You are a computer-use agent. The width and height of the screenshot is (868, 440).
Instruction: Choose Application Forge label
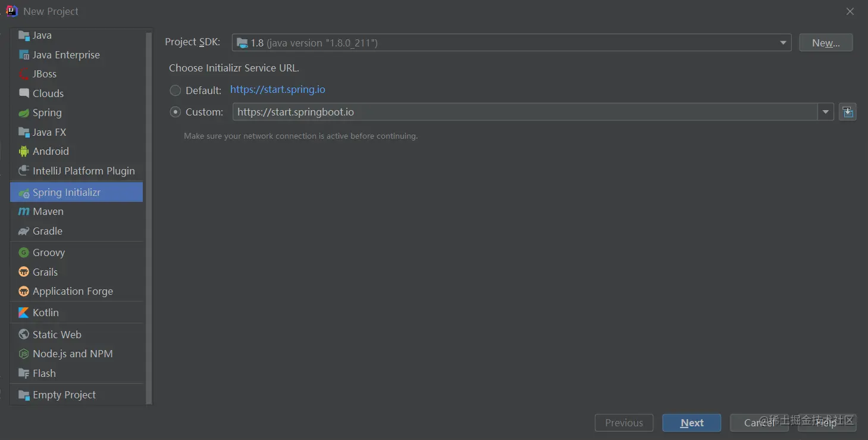pyautogui.click(x=73, y=291)
